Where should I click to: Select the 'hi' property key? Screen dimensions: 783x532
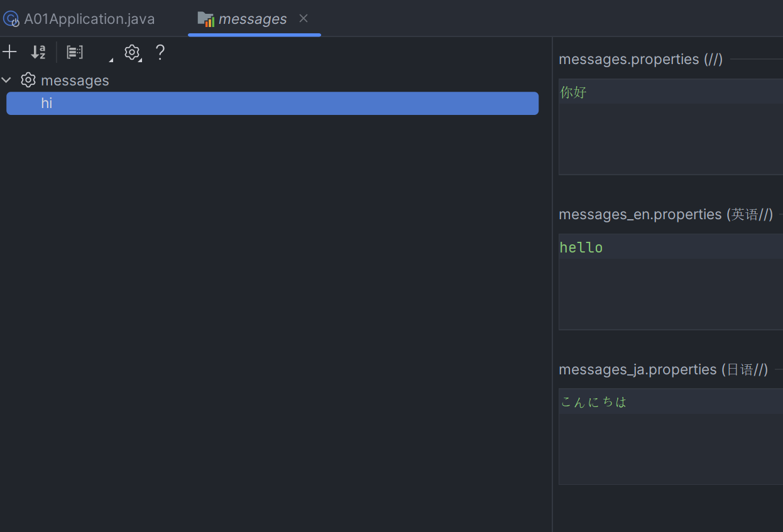click(47, 104)
